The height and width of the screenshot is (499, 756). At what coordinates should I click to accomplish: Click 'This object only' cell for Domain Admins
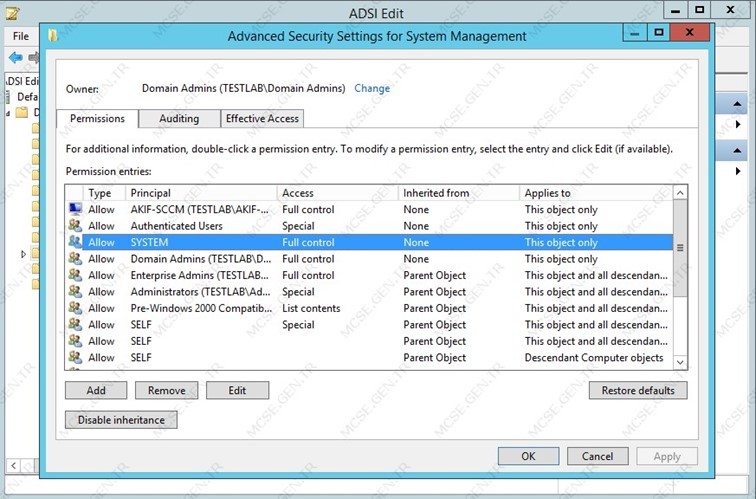(561, 259)
